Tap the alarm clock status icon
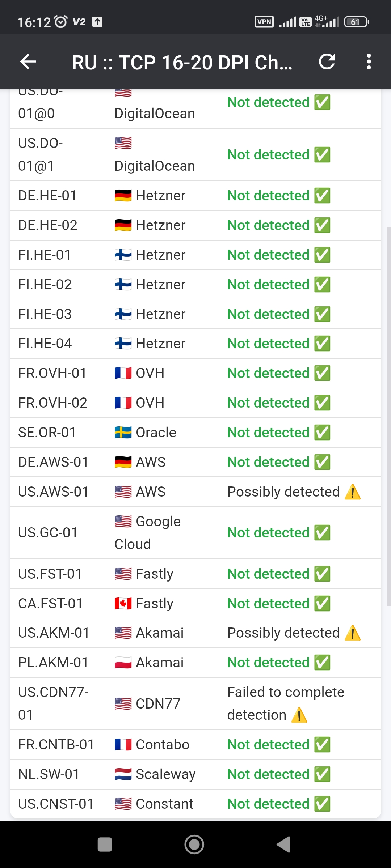391x868 pixels. coord(60,22)
